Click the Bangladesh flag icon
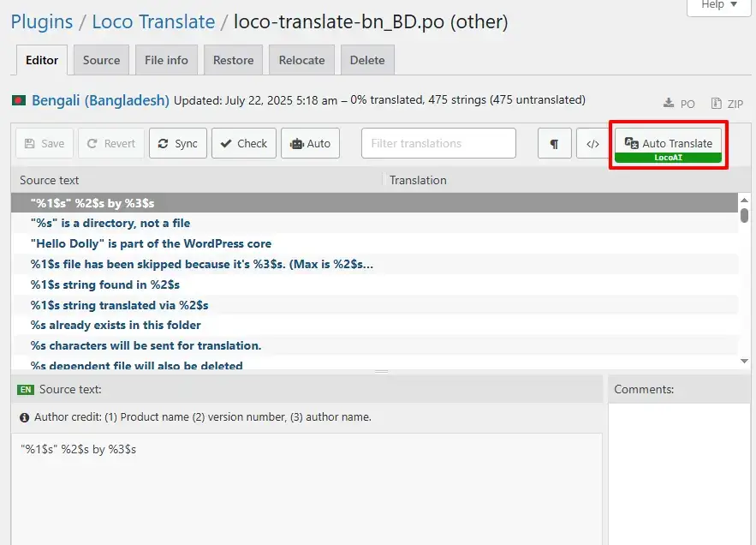Screen dimensions: 756x545 pyautogui.click(x=19, y=100)
